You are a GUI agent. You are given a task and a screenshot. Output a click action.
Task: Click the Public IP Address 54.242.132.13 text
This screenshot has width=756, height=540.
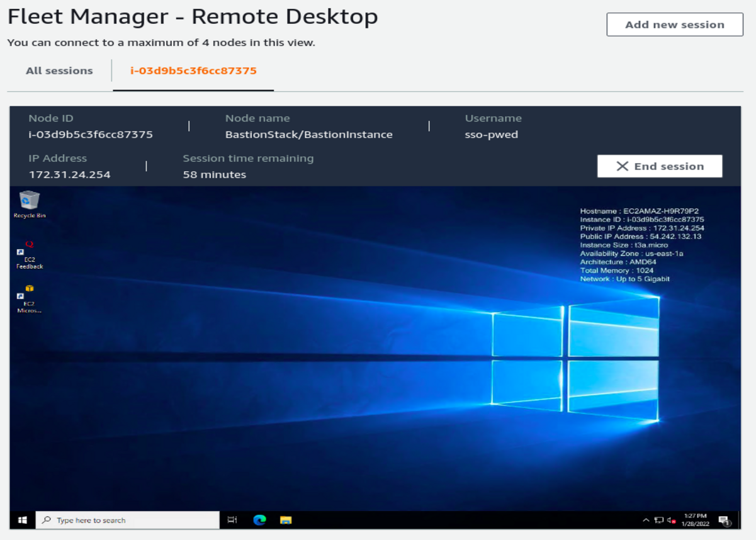pyautogui.click(x=641, y=237)
